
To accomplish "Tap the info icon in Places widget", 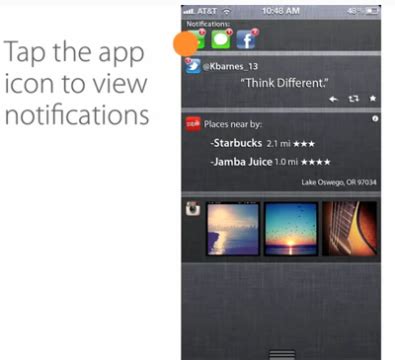I will [x=375, y=118].
